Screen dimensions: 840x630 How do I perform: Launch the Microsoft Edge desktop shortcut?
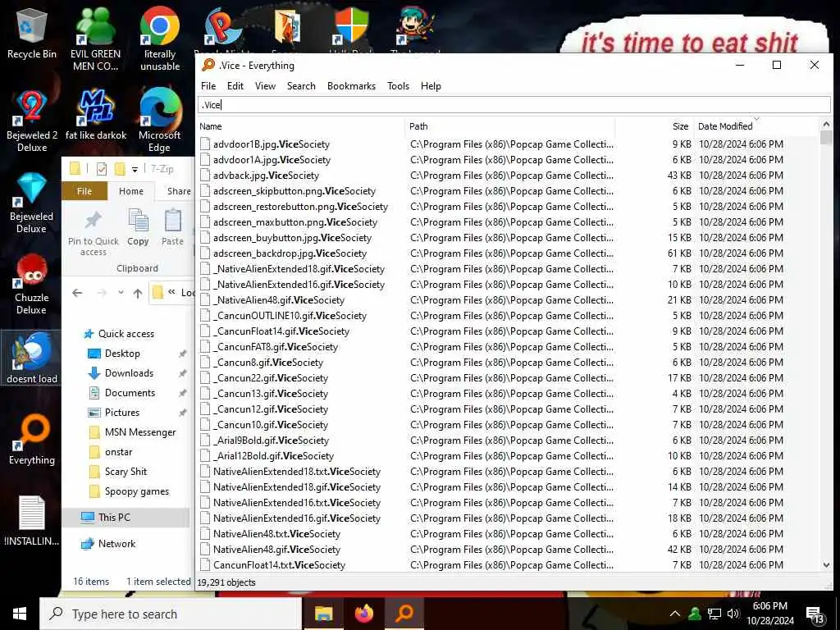(x=160, y=121)
